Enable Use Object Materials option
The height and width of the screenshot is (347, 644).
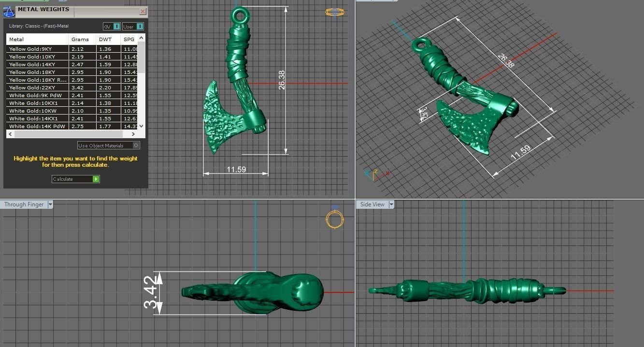point(136,145)
